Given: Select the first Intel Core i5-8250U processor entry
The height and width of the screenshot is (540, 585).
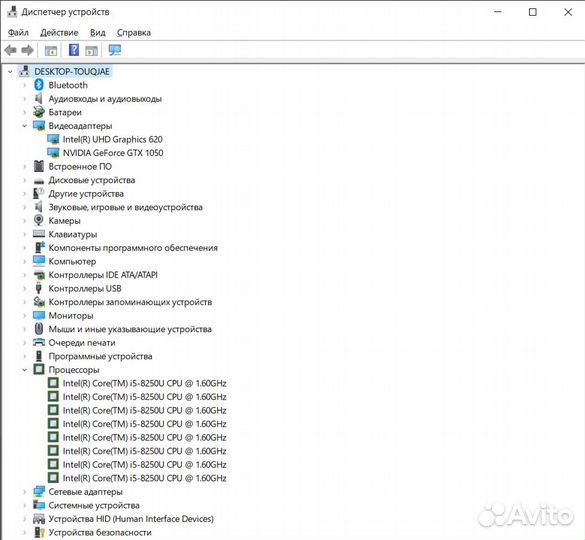Looking at the screenshot, I should tap(144, 383).
